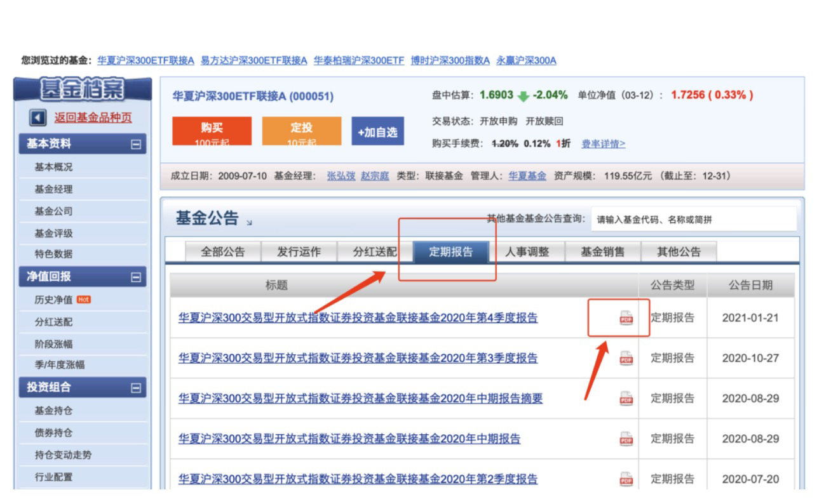The image size is (817, 504).
Task: Open 基金持仓 in the sidebar
Action: pos(53,411)
